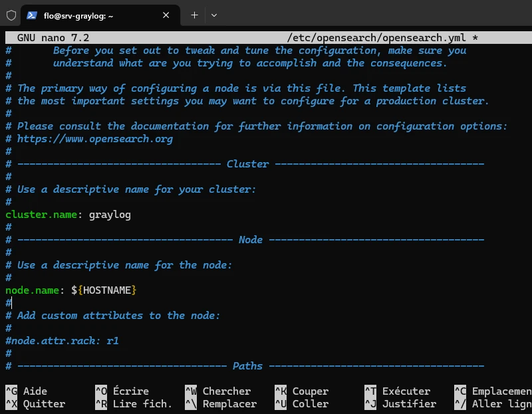The height and width of the screenshot is (414, 532).
Task: Click the ^X Quitter shortcut
Action: tap(35, 404)
